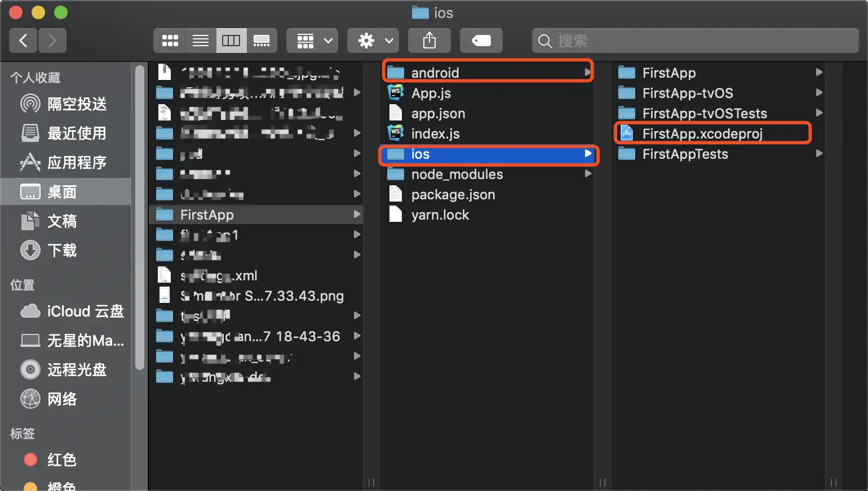Click the Edit Tags toolbar button

(481, 41)
